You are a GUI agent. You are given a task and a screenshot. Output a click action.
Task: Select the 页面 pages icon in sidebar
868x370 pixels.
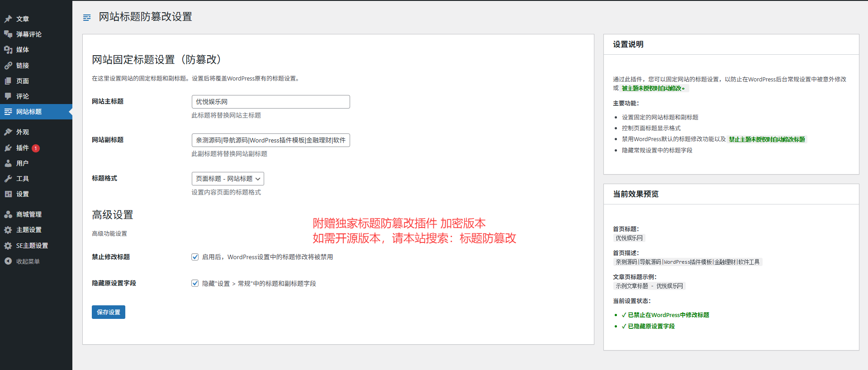[8, 81]
